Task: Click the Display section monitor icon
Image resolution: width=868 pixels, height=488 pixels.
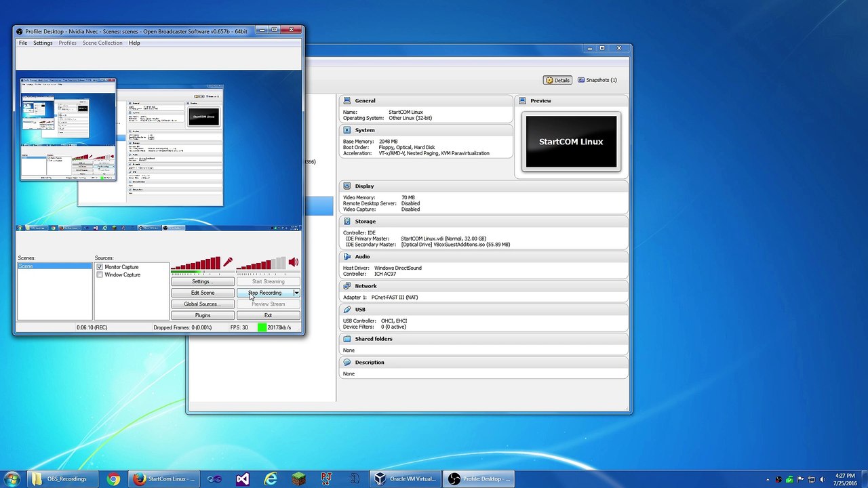Action: pyautogui.click(x=347, y=186)
